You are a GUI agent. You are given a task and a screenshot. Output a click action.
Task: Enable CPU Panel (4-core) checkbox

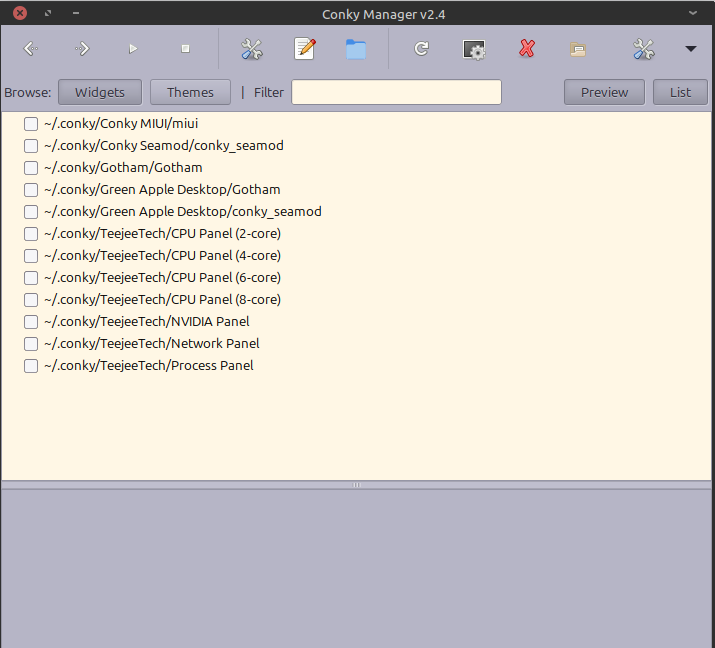pyautogui.click(x=31, y=255)
